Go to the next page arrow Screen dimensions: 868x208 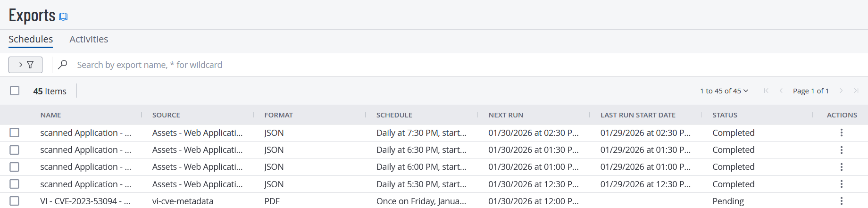841,91
